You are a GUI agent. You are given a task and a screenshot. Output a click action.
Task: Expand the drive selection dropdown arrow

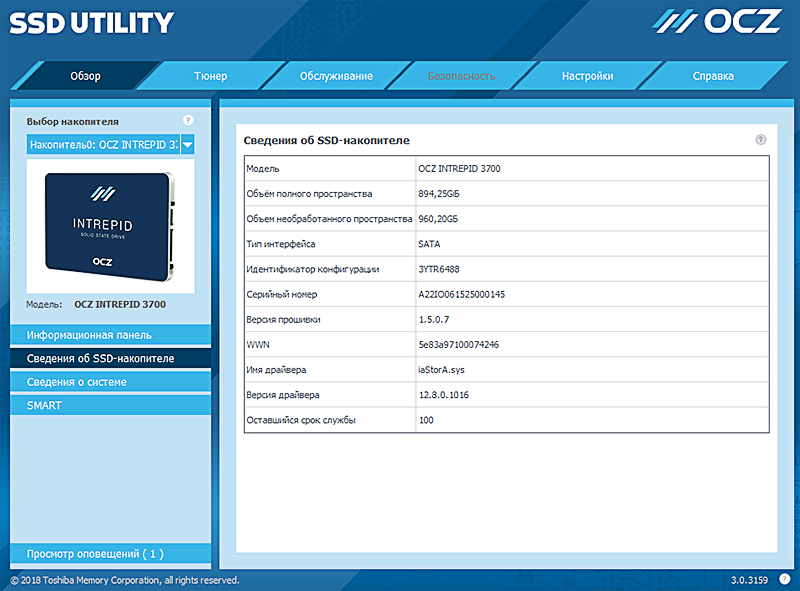[x=187, y=145]
